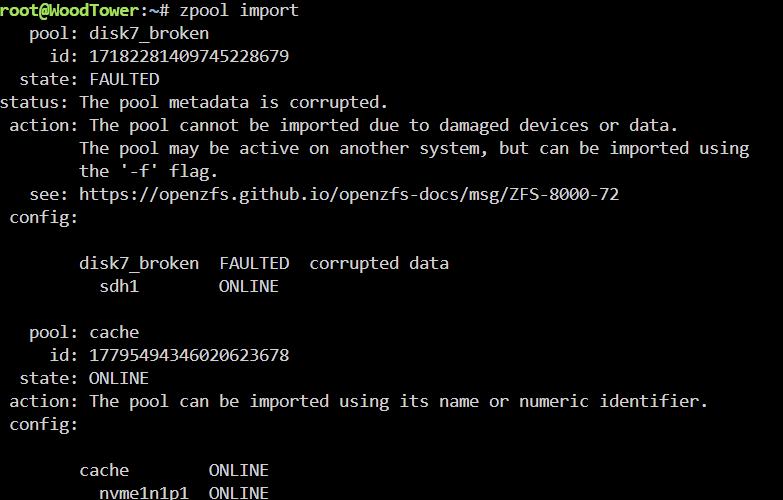The width and height of the screenshot is (783, 500).
Task: Click the sdh1 device entry
Action: 119,286
